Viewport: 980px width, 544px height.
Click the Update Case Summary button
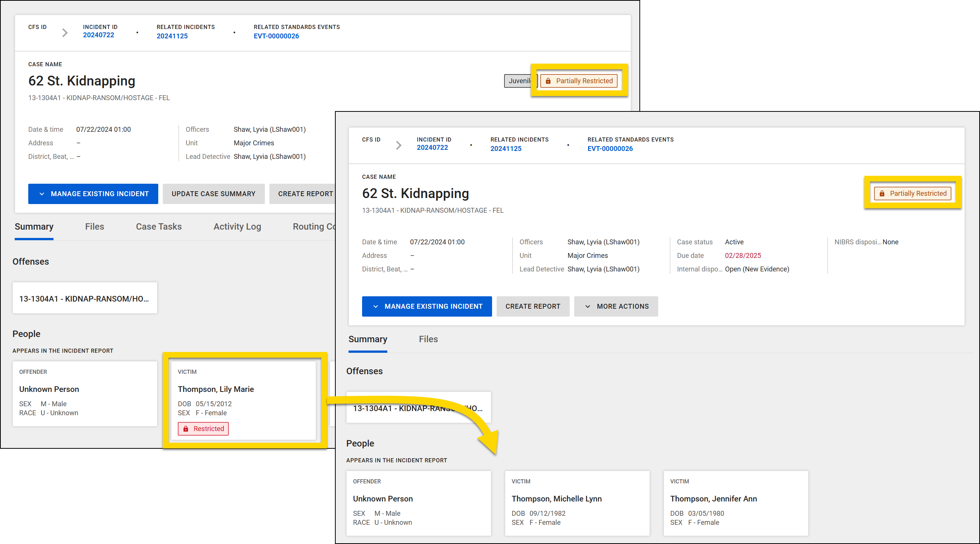coord(213,194)
